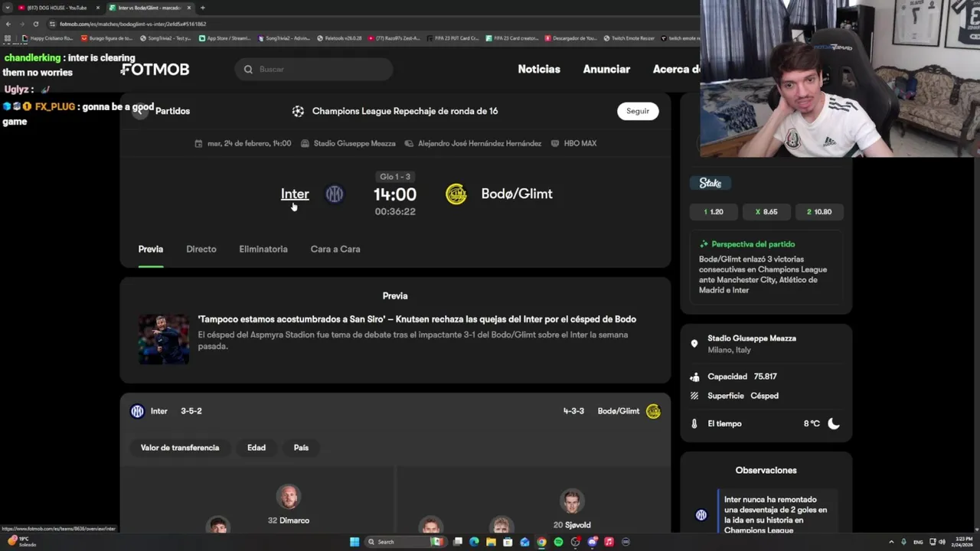Open the tab search dropdown in Chrome
The image size is (980, 551).
pyautogui.click(x=8, y=8)
